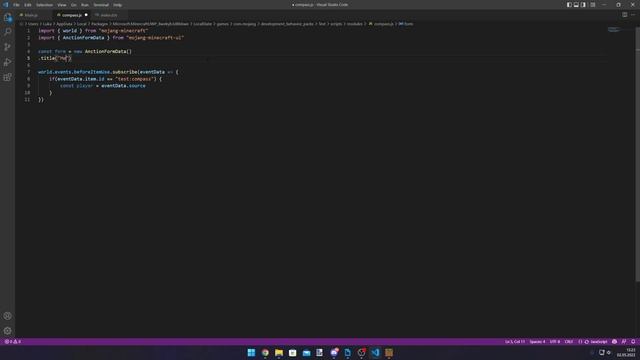This screenshot has width=640, height=360.
Task: Click the com.mojang breadcrumb segment
Action: (x=244, y=24)
